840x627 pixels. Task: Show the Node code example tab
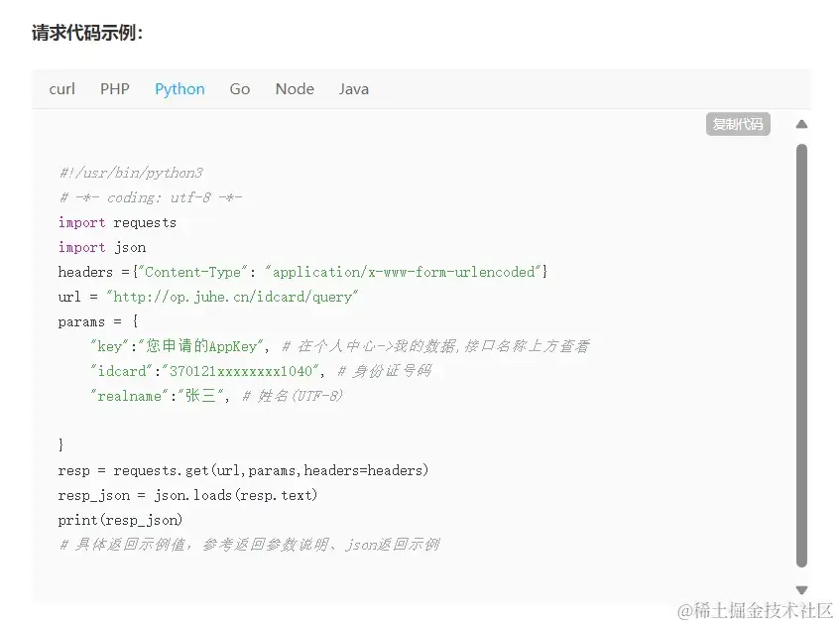click(295, 89)
